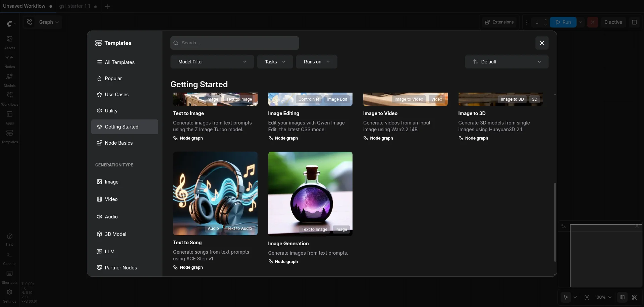Image resolution: width=644 pixels, height=307 pixels.
Task: Open the Models sidebar icon
Action: tap(9, 80)
